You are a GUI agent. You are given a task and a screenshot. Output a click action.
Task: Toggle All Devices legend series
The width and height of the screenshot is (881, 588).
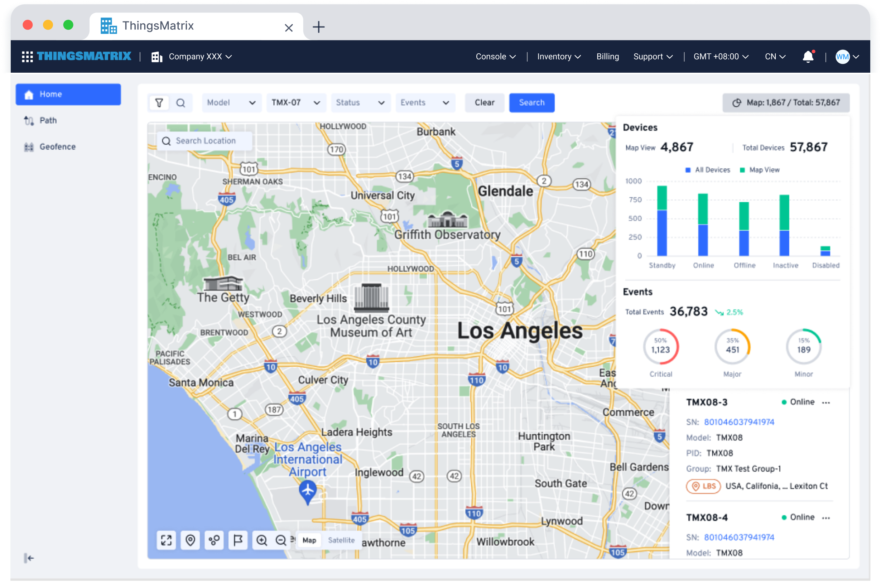pos(708,170)
